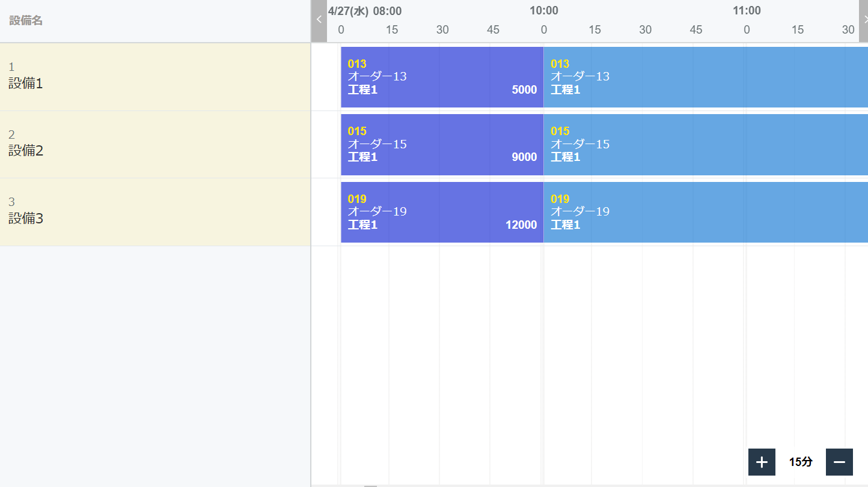This screenshot has width=868, height=487.
Task: Click the horizontal scrollbar thumb at bottom
Action: point(370,485)
